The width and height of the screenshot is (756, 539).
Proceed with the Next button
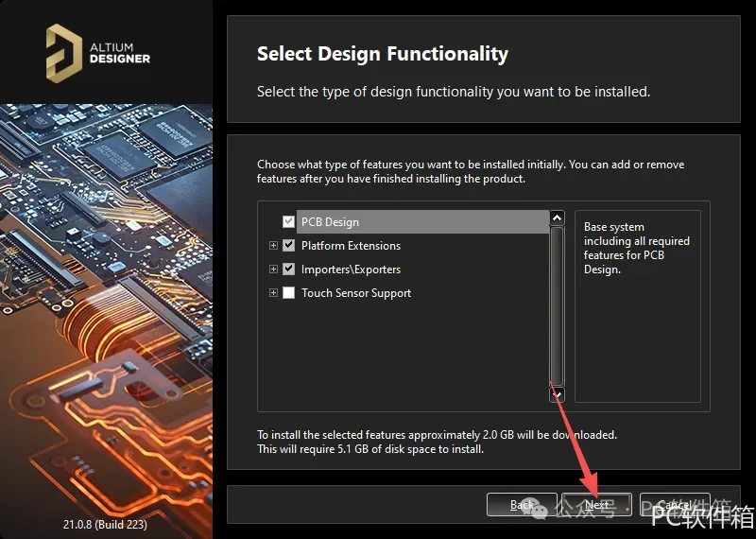(596, 505)
